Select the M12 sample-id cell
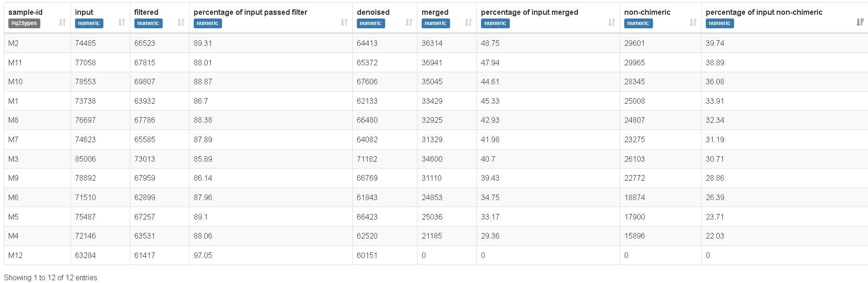Image resolution: width=868 pixels, height=283 pixels. point(15,255)
